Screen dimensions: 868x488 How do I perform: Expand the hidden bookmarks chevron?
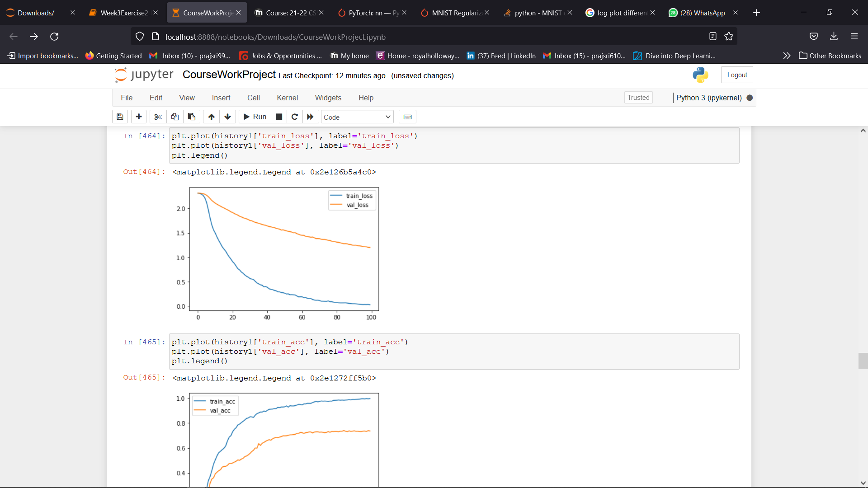tap(787, 56)
